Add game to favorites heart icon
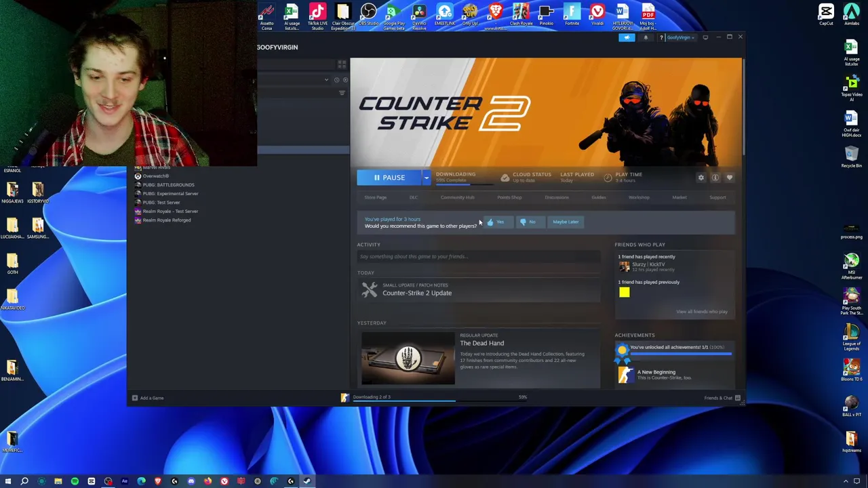 [730, 178]
